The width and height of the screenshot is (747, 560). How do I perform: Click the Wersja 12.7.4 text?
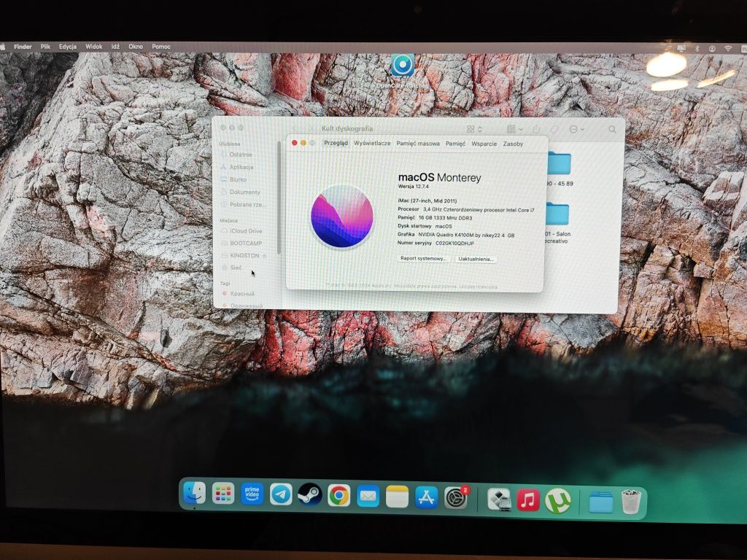click(x=413, y=187)
